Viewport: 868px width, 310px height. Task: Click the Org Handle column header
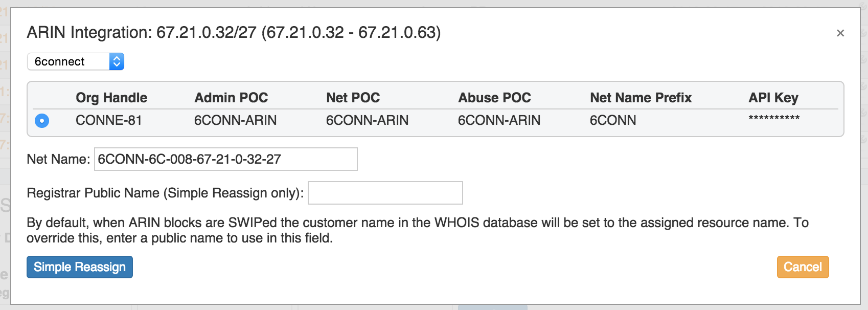(111, 98)
